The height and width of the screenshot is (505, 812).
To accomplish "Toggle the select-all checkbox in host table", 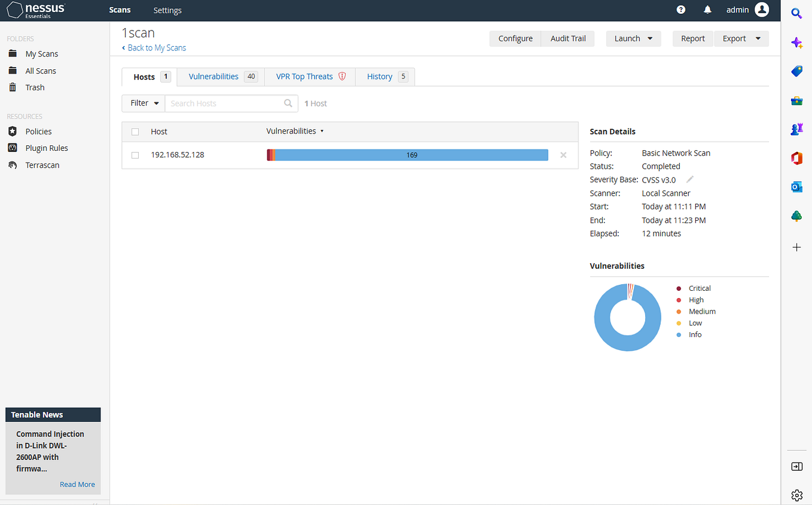I will (x=135, y=132).
